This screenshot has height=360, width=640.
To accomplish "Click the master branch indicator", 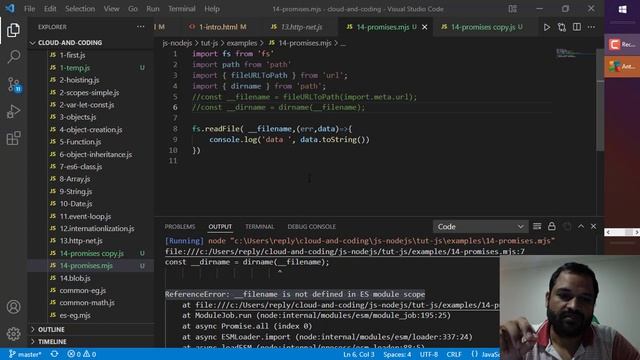I will point(25,354).
